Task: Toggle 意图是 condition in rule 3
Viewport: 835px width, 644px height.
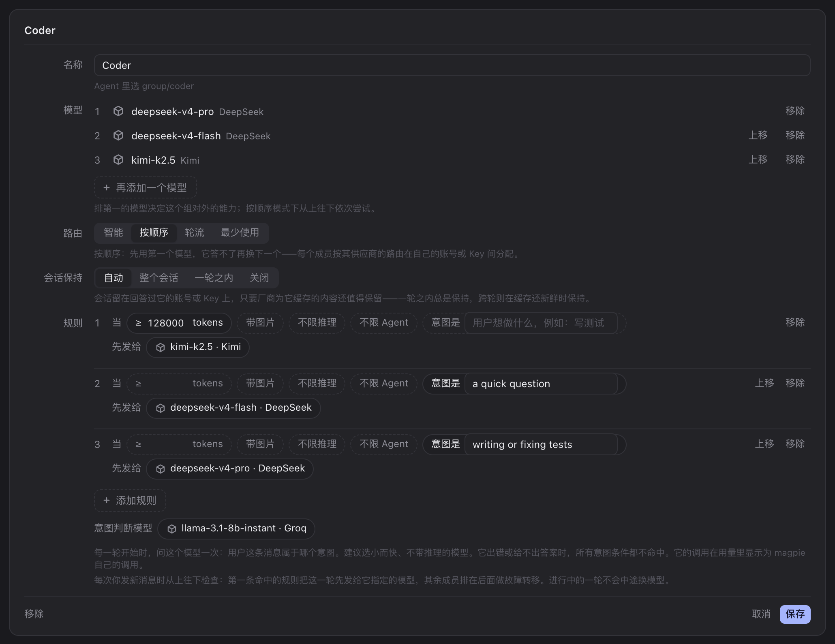Action: click(x=445, y=444)
